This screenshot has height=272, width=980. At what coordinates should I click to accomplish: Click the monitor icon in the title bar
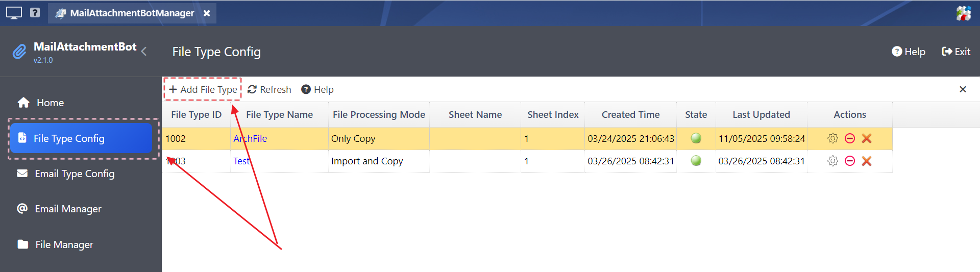[x=14, y=13]
